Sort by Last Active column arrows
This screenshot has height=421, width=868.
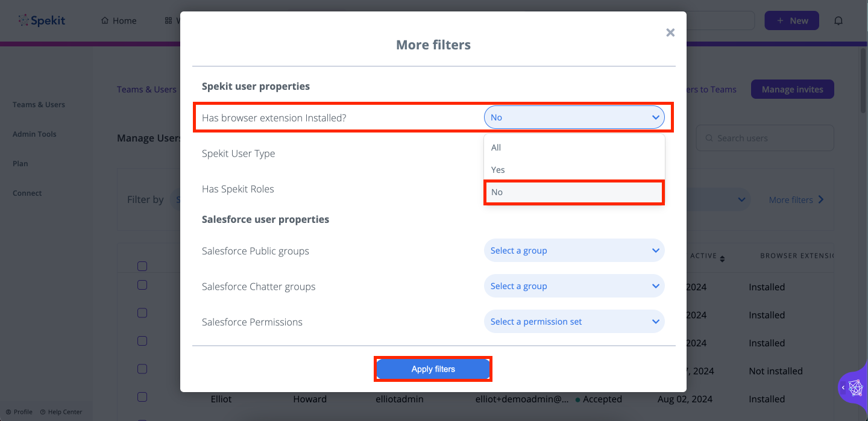(722, 258)
